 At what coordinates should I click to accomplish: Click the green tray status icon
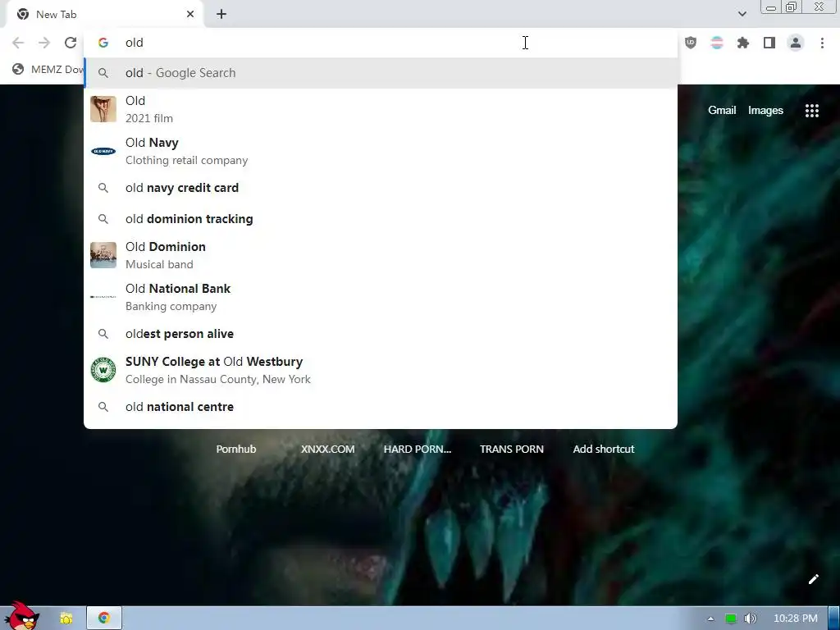(730, 619)
